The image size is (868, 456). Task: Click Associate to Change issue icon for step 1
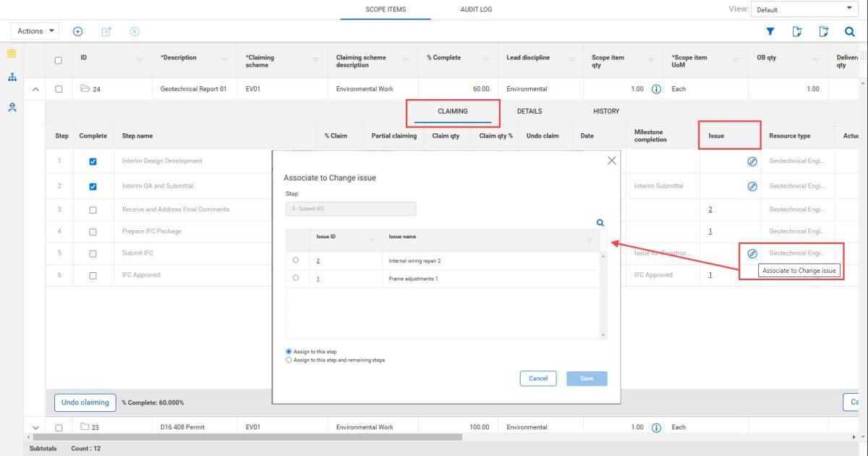752,161
